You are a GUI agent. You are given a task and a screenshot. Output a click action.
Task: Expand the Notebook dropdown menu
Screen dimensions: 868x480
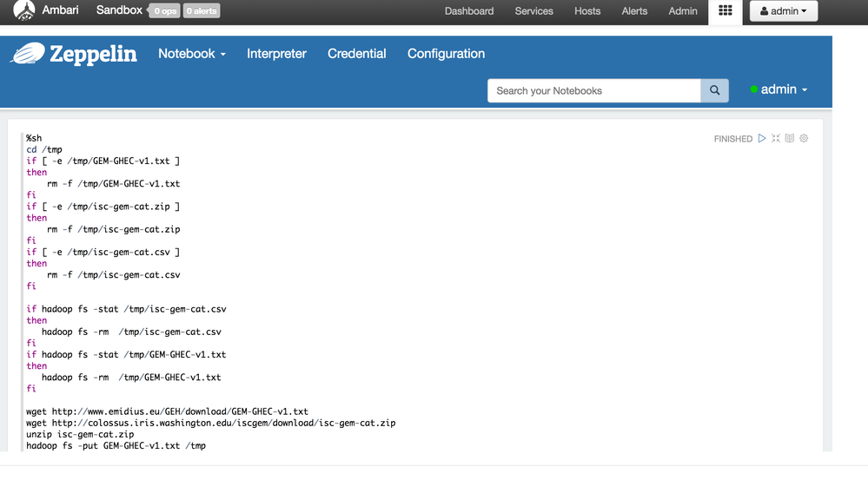pos(191,54)
